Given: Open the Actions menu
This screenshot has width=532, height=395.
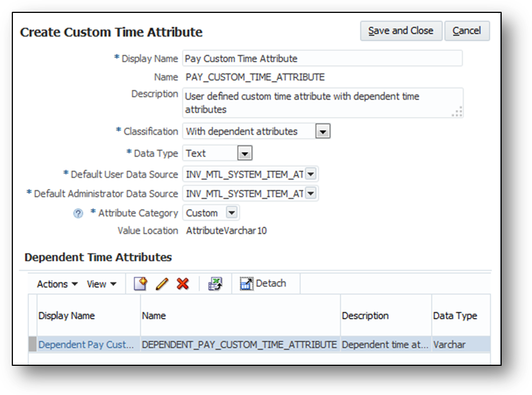Looking at the screenshot, I should (x=57, y=284).
